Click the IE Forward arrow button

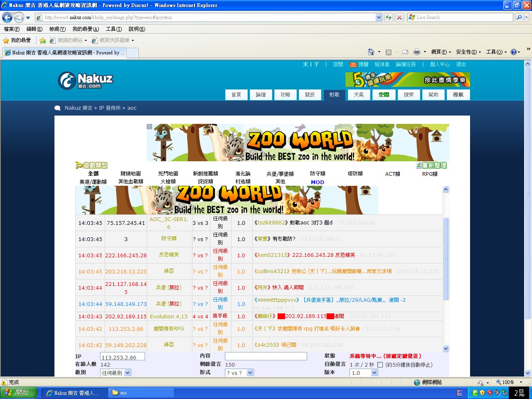coord(19,17)
